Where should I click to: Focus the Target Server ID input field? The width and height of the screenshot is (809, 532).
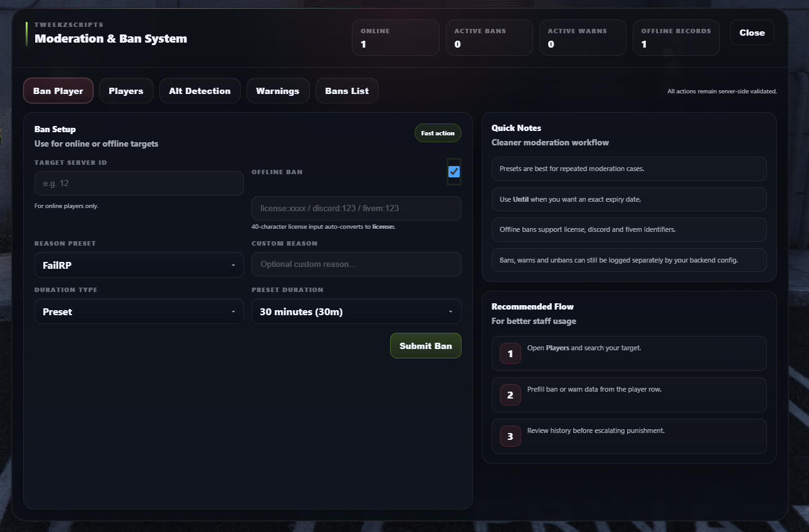[139, 184]
